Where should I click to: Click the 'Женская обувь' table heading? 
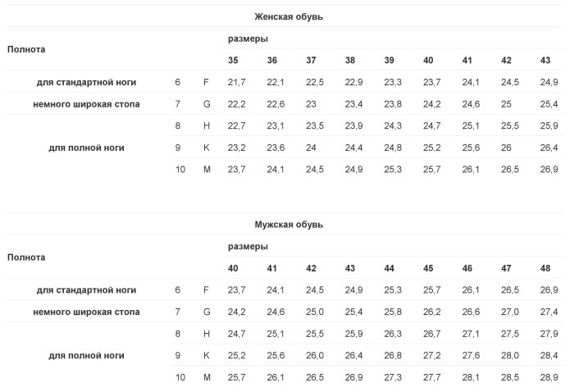point(288,16)
